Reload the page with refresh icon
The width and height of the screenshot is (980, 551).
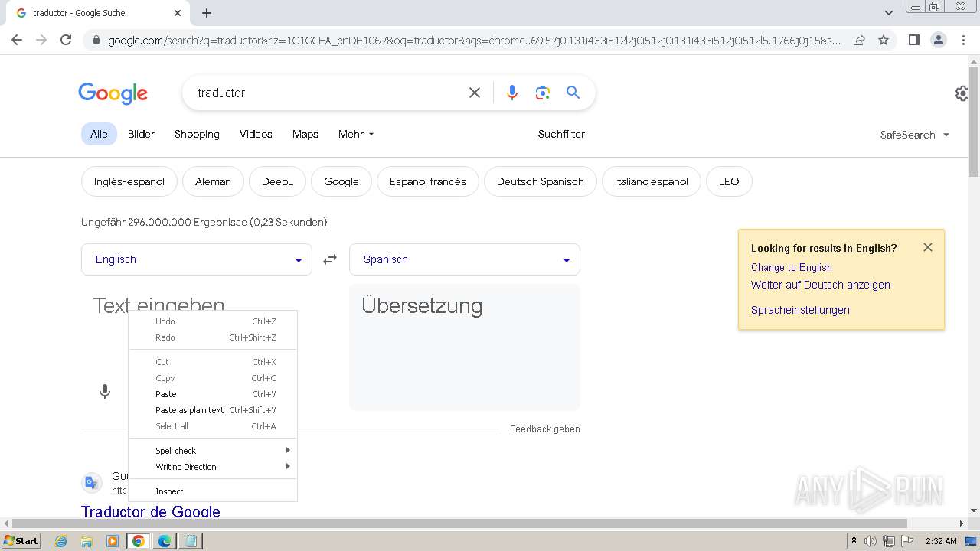[66, 40]
